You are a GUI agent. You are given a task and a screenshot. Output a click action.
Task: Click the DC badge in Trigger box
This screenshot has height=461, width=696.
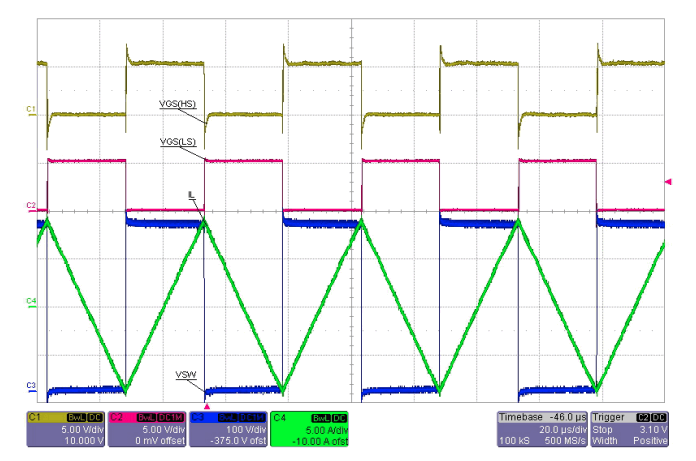(x=659, y=418)
